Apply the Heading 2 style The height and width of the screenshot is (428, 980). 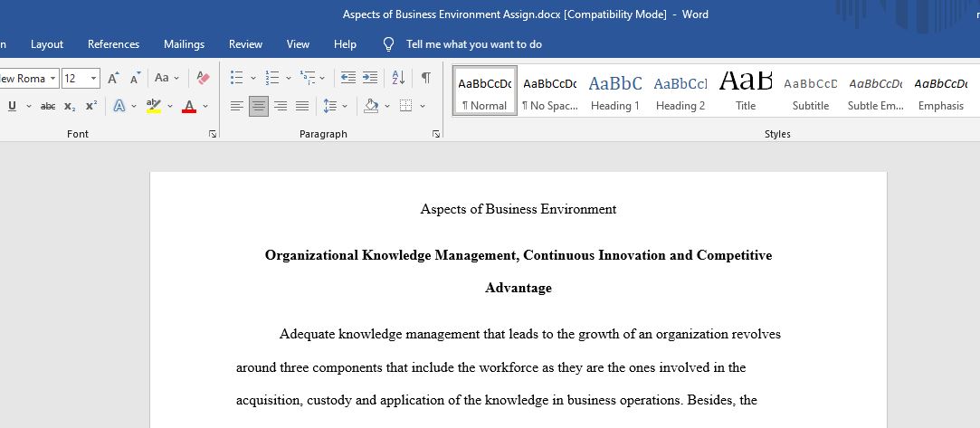tap(680, 91)
